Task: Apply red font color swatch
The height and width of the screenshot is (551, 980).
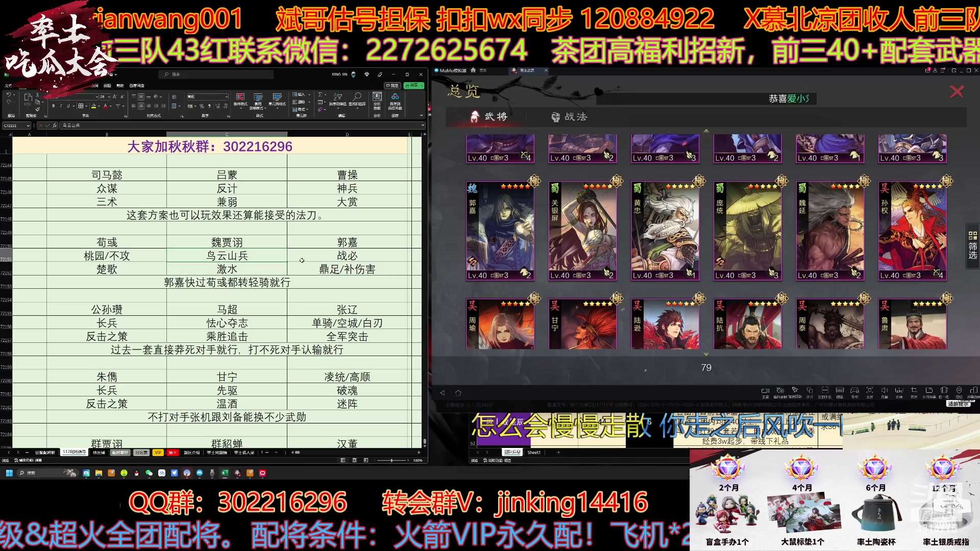Action: point(105,106)
